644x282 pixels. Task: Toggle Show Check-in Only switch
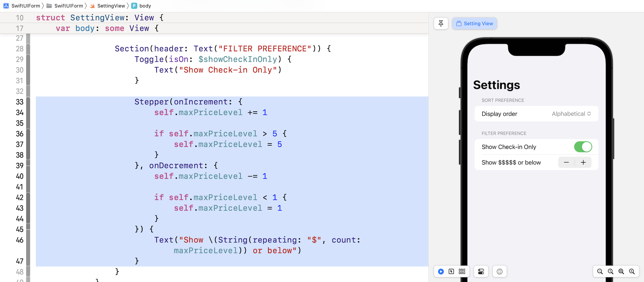[x=583, y=147]
